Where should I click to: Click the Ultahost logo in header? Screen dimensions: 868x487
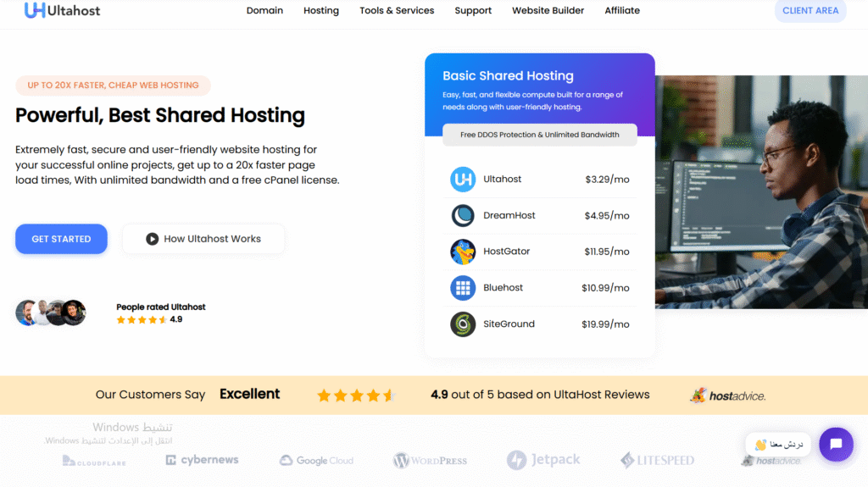coord(62,10)
